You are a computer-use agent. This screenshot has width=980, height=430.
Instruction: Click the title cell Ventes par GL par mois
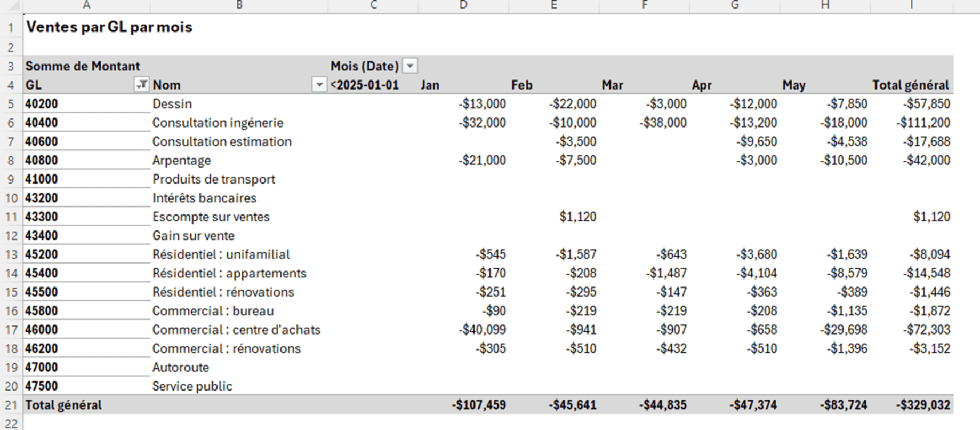pos(109,27)
